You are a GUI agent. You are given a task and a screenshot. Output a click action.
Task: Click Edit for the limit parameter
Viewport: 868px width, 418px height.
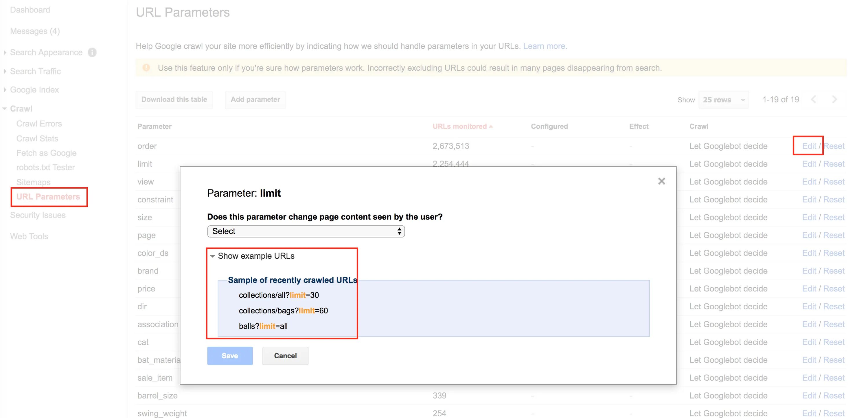809,164
